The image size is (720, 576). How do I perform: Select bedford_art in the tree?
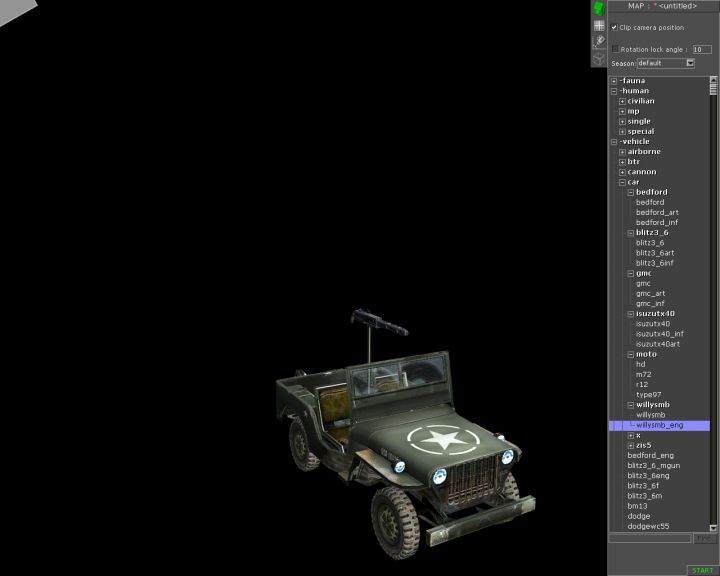pos(657,212)
